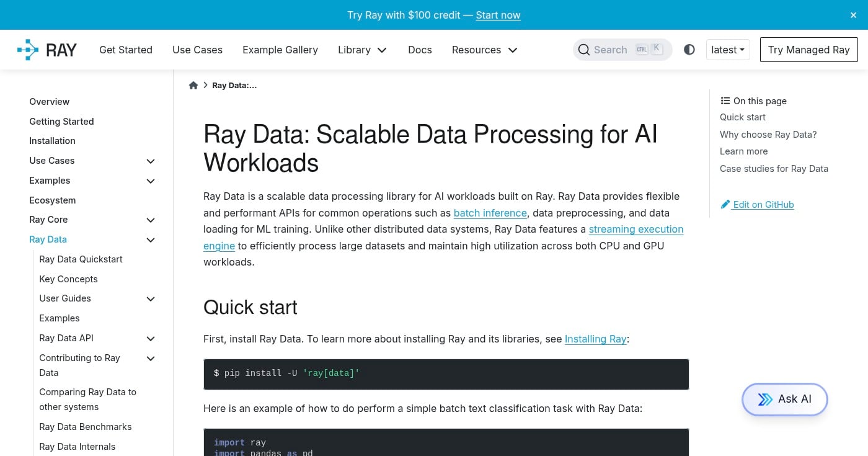Follow the batch inference link
This screenshot has width=868, height=456.
490,213
